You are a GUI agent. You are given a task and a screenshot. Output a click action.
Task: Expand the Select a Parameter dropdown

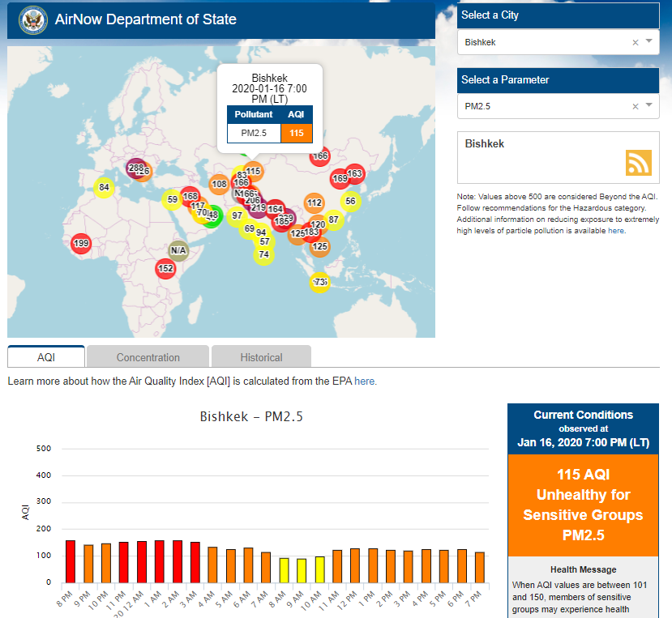point(649,105)
